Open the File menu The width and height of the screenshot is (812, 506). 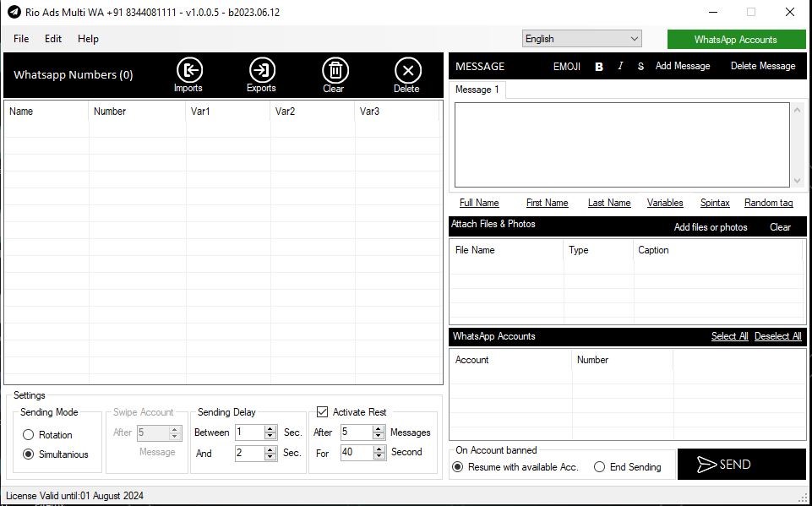coord(21,39)
